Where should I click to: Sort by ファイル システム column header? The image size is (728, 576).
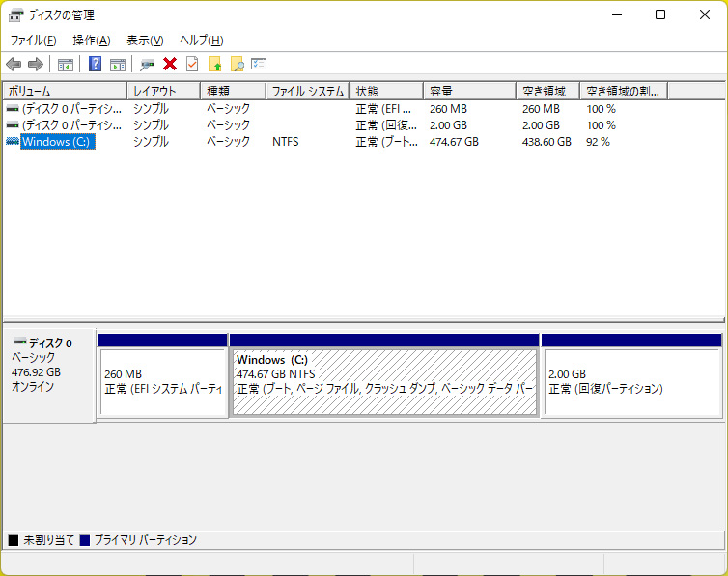(307, 91)
